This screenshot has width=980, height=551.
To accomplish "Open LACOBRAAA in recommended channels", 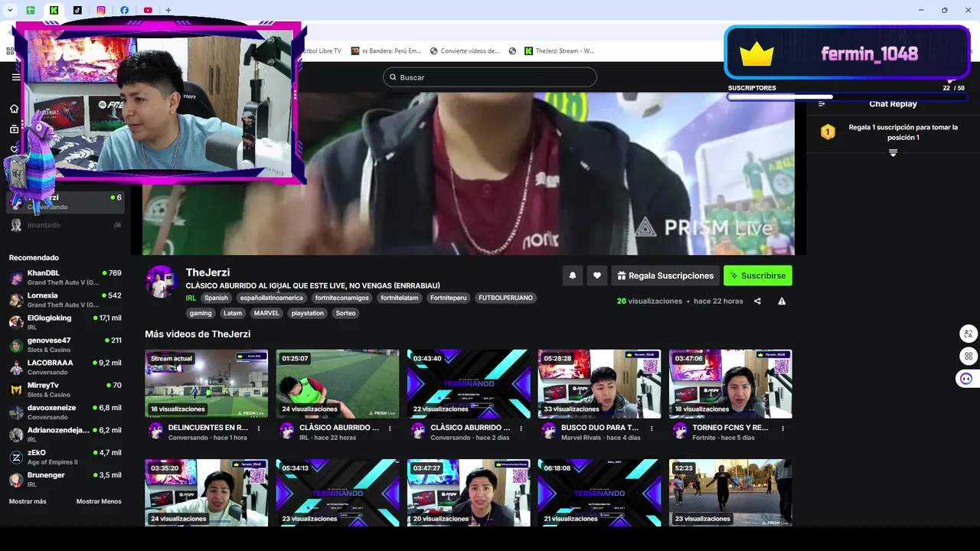I will [65, 367].
